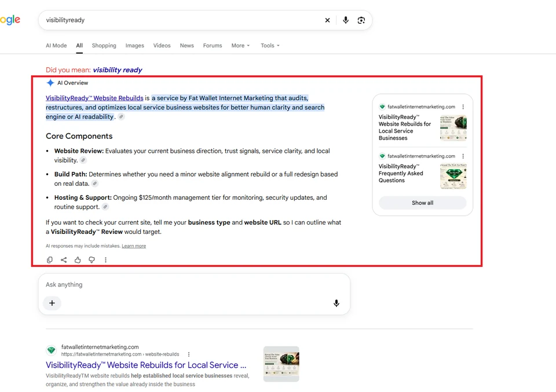Screen dimensions: 556x392
Task: Switch to the News tab
Action: tap(187, 46)
